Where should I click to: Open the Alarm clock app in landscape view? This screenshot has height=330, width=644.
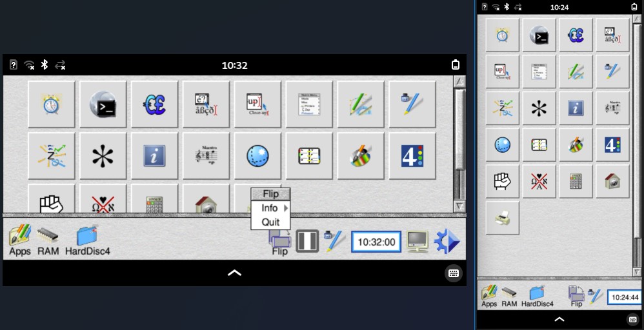coord(52,104)
